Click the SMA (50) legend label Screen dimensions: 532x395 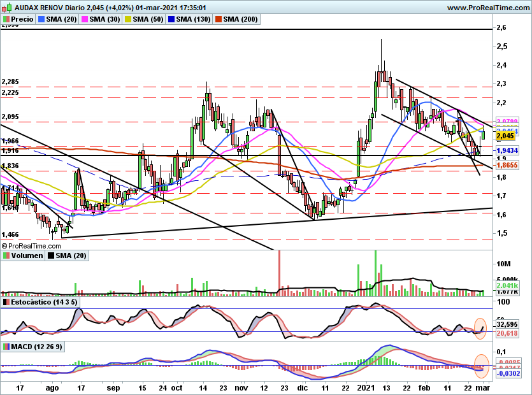(x=148, y=19)
